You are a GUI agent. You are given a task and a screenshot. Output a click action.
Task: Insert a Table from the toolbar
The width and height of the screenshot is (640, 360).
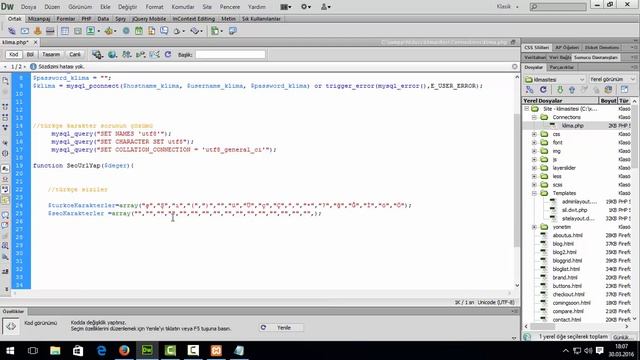point(65,31)
